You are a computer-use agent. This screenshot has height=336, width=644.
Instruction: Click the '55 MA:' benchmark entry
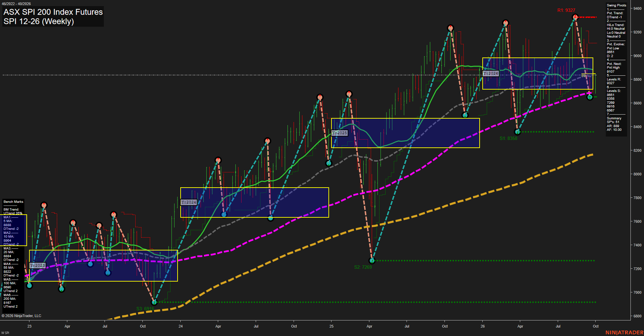(9, 268)
